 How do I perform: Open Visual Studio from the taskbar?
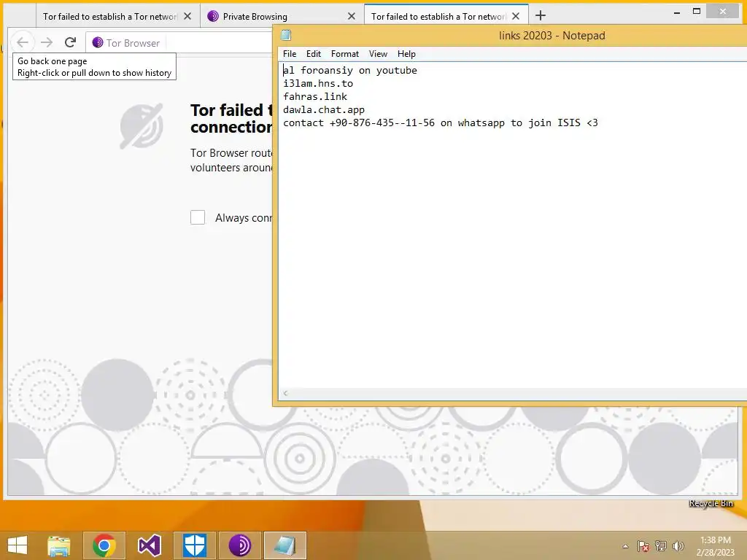(x=149, y=545)
